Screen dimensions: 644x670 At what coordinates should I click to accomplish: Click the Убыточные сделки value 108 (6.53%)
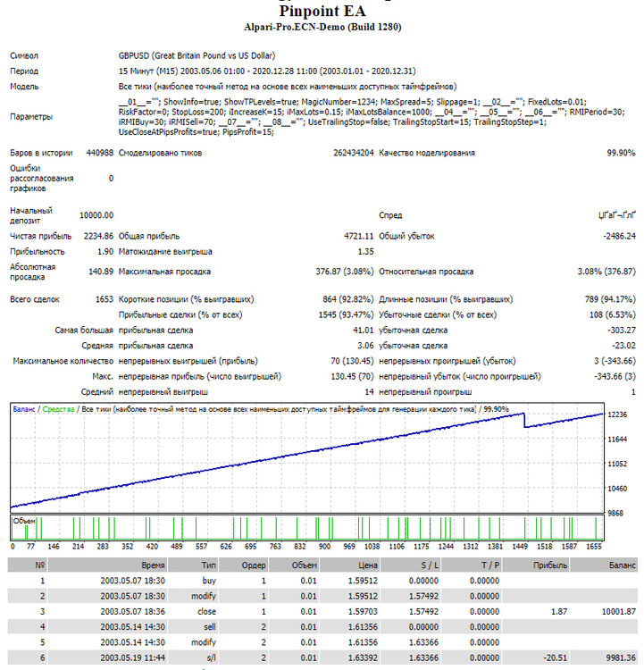pyautogui.click(x=613, y=315)
